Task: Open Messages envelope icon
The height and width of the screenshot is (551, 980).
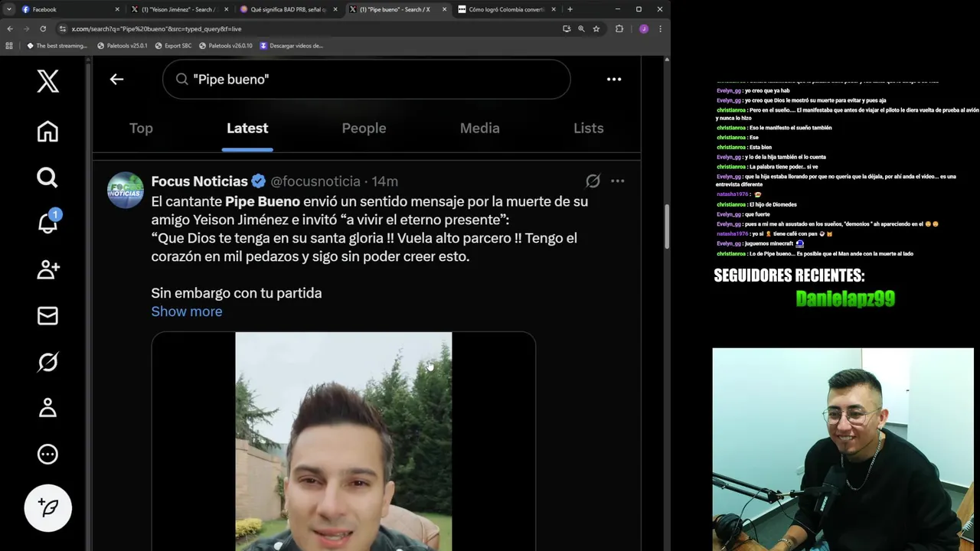Action: pos(47,315)
